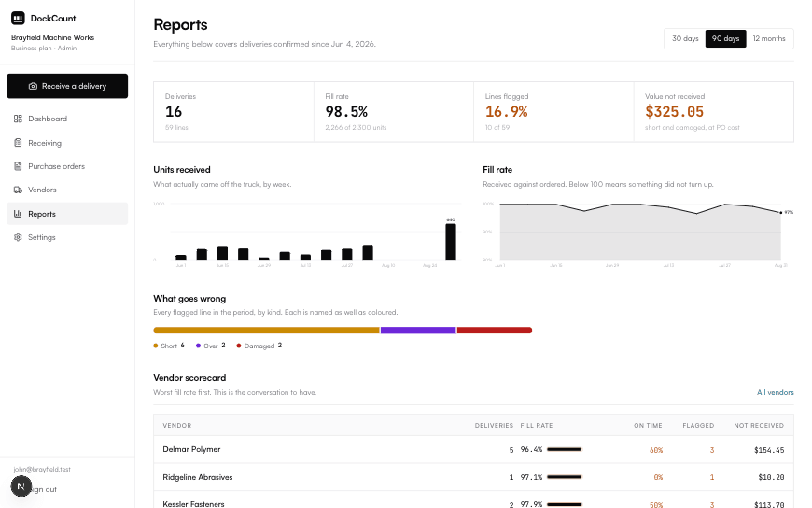
Task: Click the Deliveries summary card
Action: point(233,111)
